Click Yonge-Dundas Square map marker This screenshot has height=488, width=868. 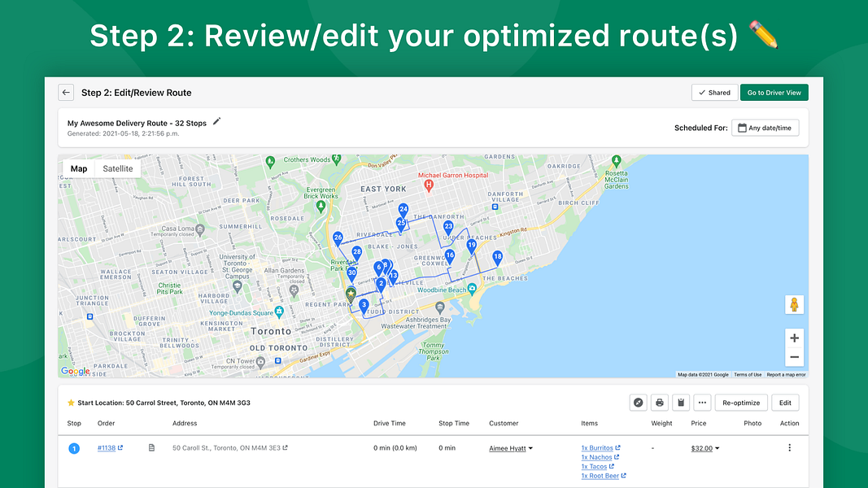click(280, 312)
